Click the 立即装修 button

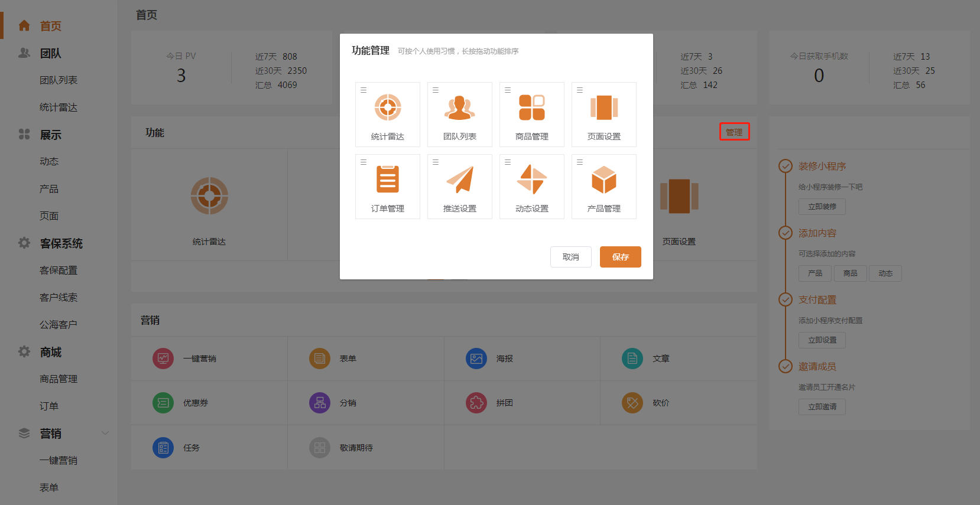point(822,207)
